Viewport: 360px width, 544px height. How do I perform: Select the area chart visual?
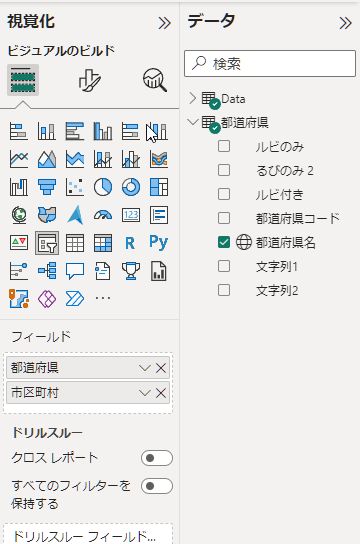[x=47, y=159]
